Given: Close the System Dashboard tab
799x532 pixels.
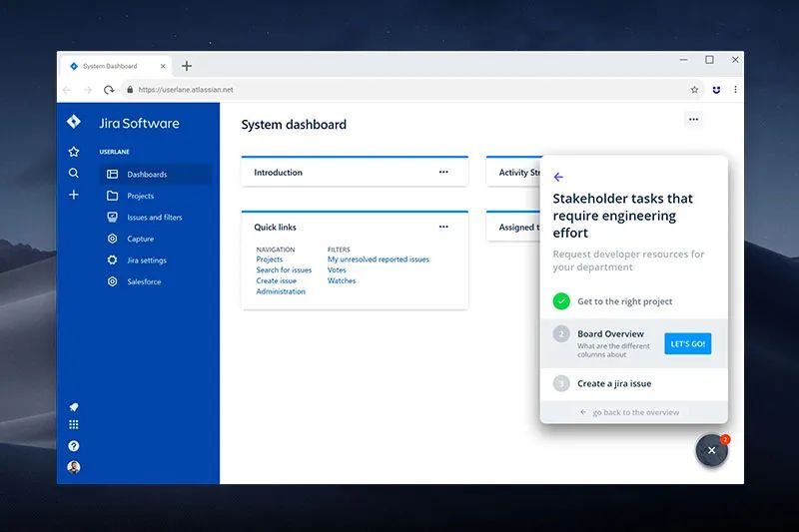Looking at the screenshot, I should pos(163,66).
